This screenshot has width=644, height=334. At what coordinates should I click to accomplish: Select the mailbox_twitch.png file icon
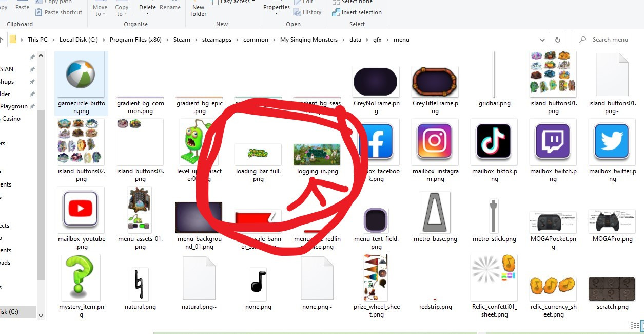pyautogui.click(x=552, y=140)
